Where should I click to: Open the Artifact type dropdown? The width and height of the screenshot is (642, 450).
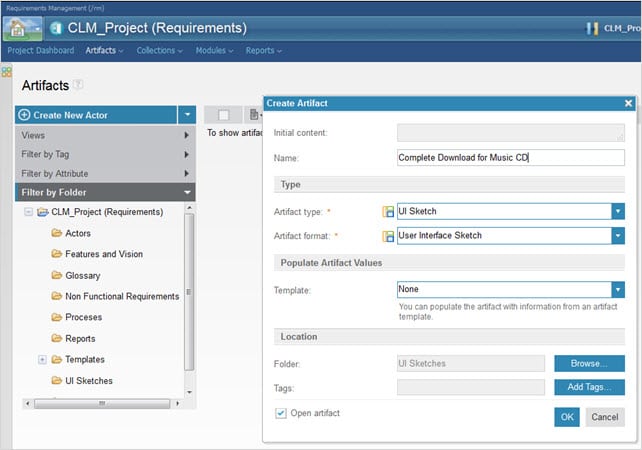coord(618,212)
